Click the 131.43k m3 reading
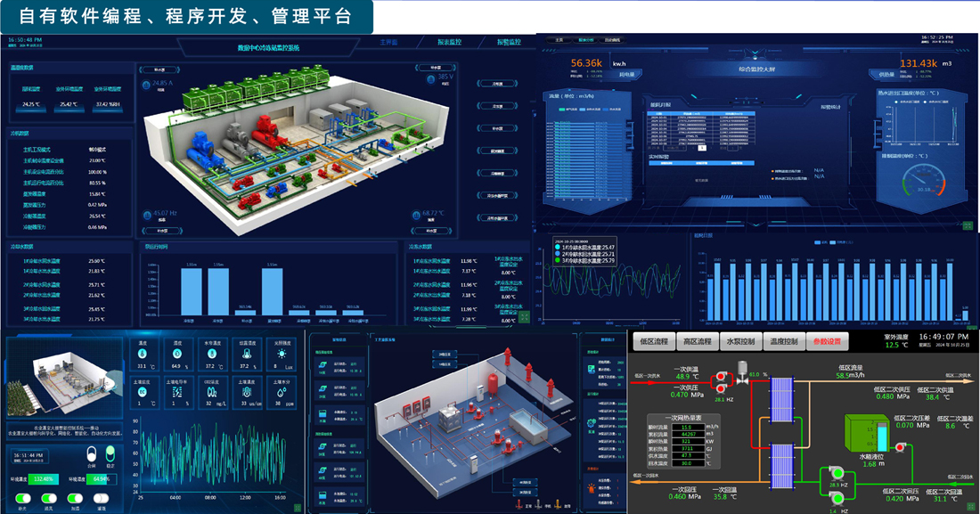The height and width of the screenshot is (514, 980). tap(926, 63)
